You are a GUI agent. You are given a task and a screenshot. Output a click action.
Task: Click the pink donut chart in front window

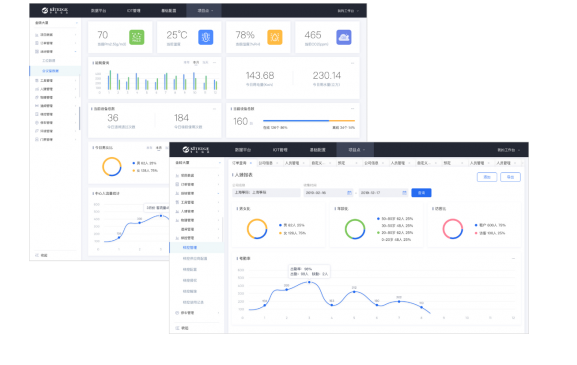453,229
